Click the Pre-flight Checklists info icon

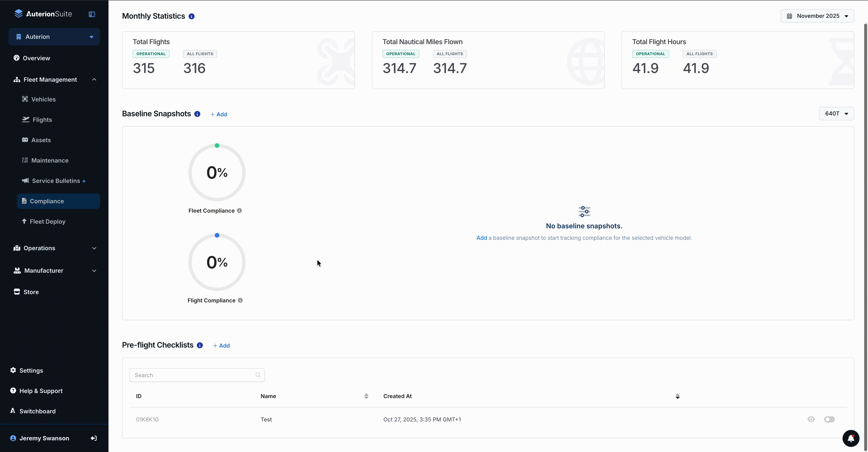point(200,345)
